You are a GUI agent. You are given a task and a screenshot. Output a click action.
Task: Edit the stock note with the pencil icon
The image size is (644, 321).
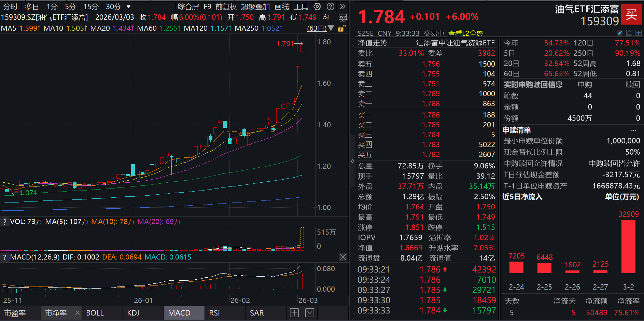pos(620,33)
